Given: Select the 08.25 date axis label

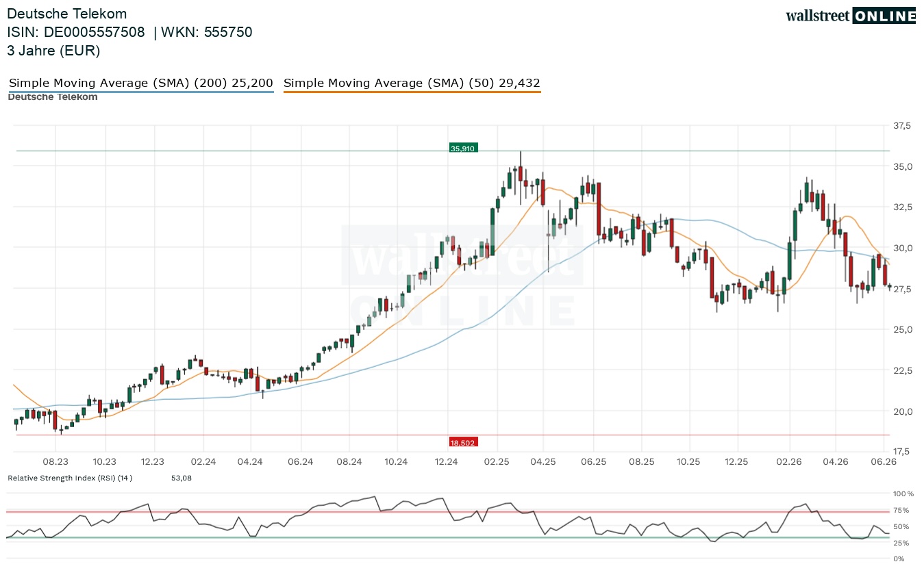Looking at the screenshot, I should click(x=642, y=462).
